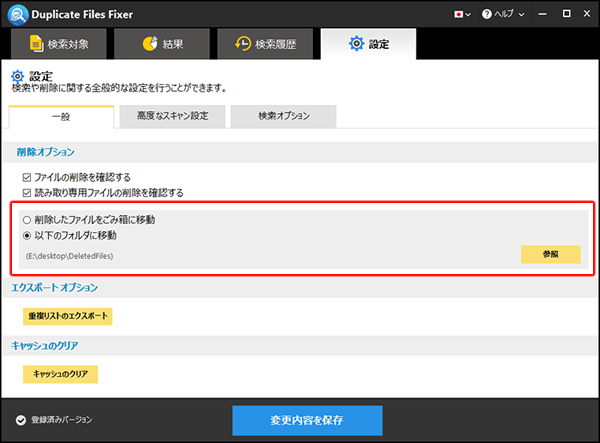Open the 高度なスキャン設定 subtab
The image size is (600, 443).
pyautogui.click(x=172, y=116)
